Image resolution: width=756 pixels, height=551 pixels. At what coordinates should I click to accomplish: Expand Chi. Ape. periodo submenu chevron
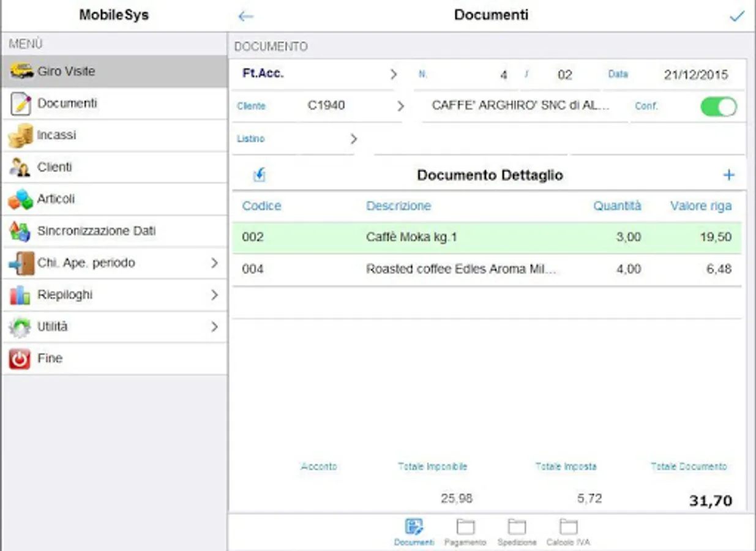214,263
